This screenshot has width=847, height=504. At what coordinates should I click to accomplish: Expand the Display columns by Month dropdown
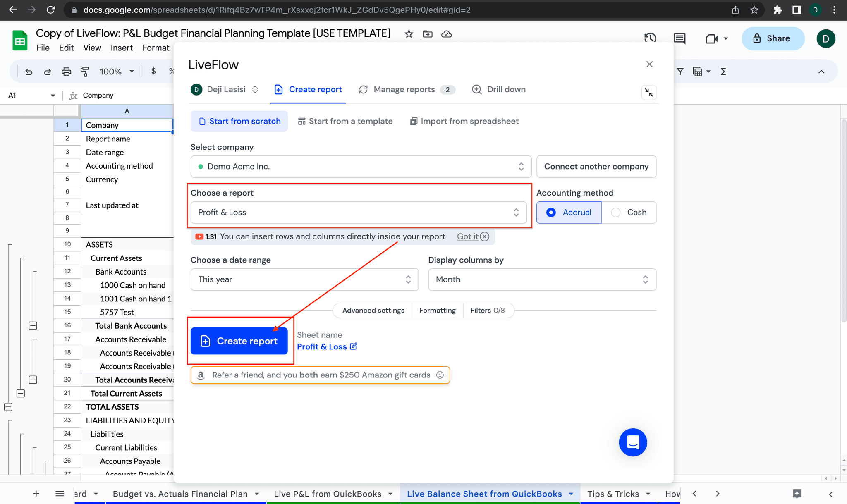(x=542, y=279)
